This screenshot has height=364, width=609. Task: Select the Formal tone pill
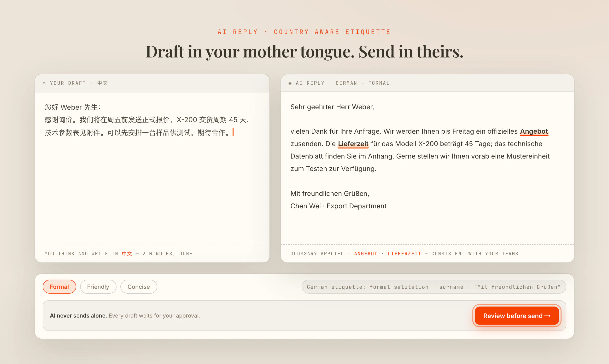59,286
